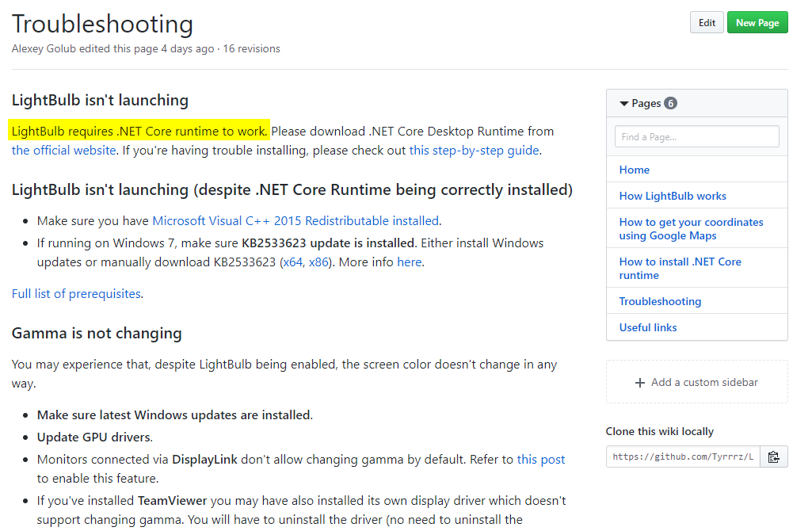Screen dimensions: 812x531
Task: Open the official website link
Action: pos(63,151)
